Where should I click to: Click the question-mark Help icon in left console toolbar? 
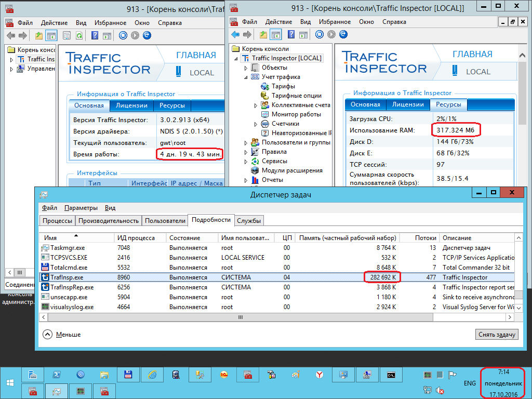click(95, 35)
